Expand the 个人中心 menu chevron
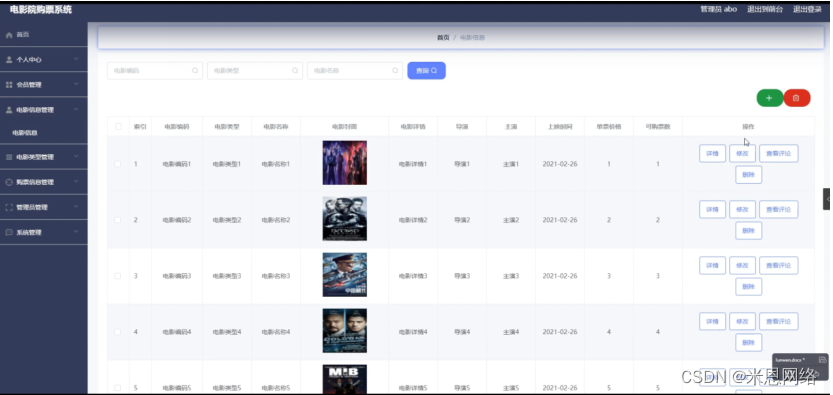833x395 pixels. (76, 59)
